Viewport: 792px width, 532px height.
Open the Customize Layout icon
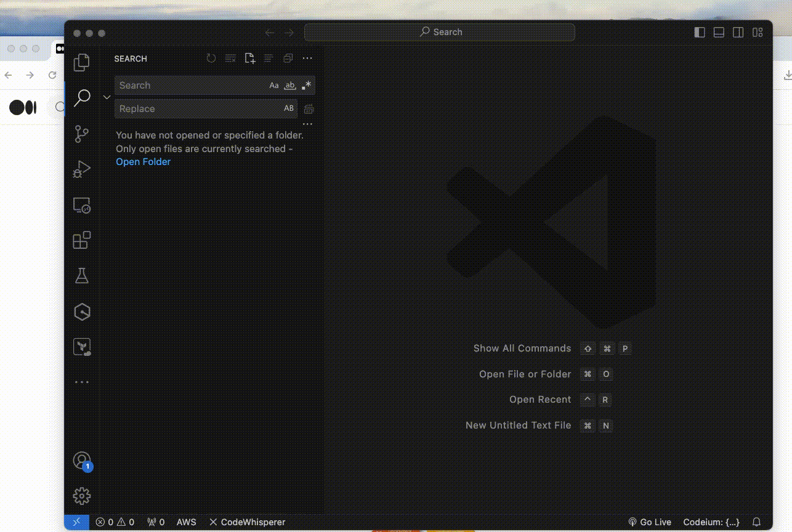point(757,33)
